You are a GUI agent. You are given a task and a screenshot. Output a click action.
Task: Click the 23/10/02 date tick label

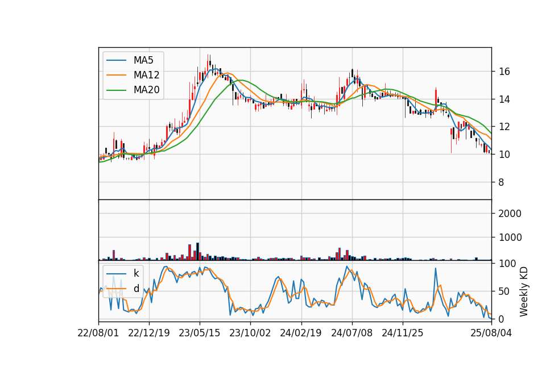(x=250, y=333)
